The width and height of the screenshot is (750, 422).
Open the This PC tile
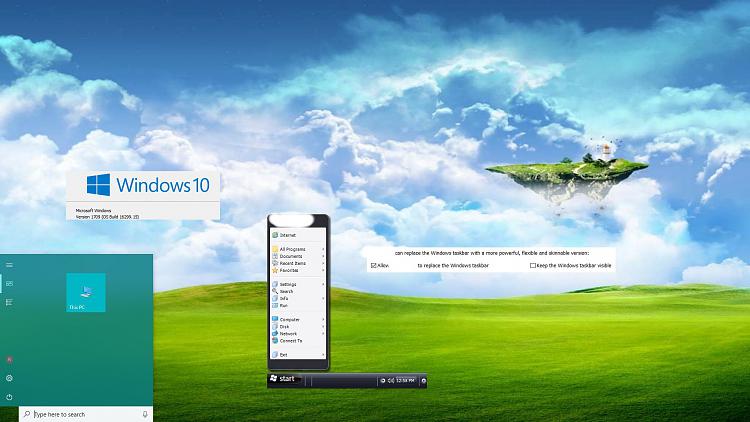pos(86,293)
